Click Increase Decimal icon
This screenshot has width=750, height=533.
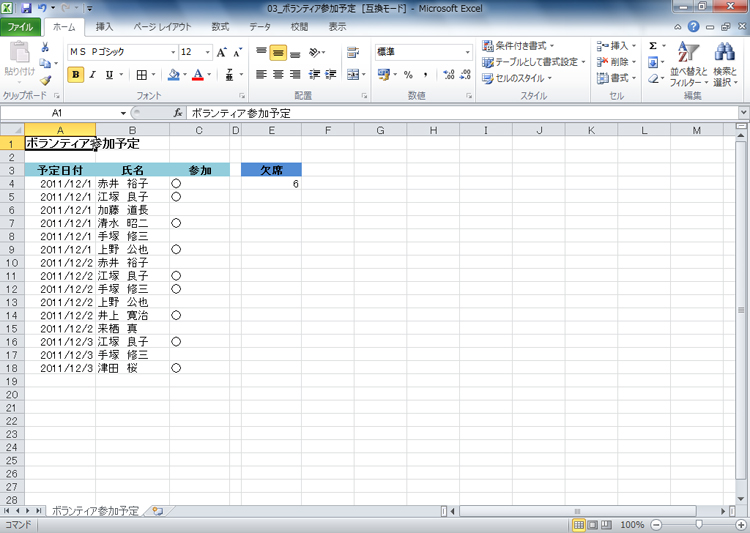(x=449, y=75)
